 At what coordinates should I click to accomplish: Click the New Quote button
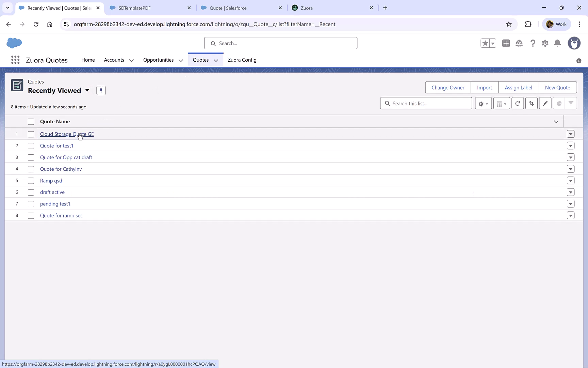(x=558, y=87)
